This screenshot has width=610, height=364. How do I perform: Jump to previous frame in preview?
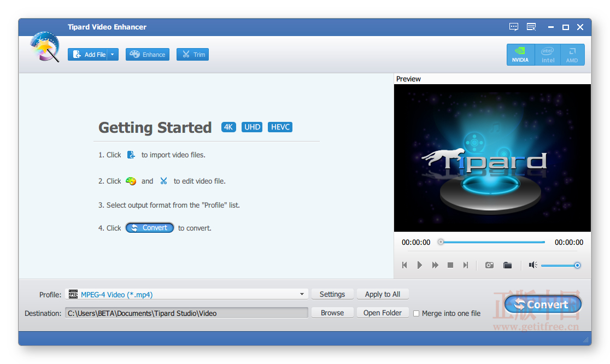pos(404,265)
